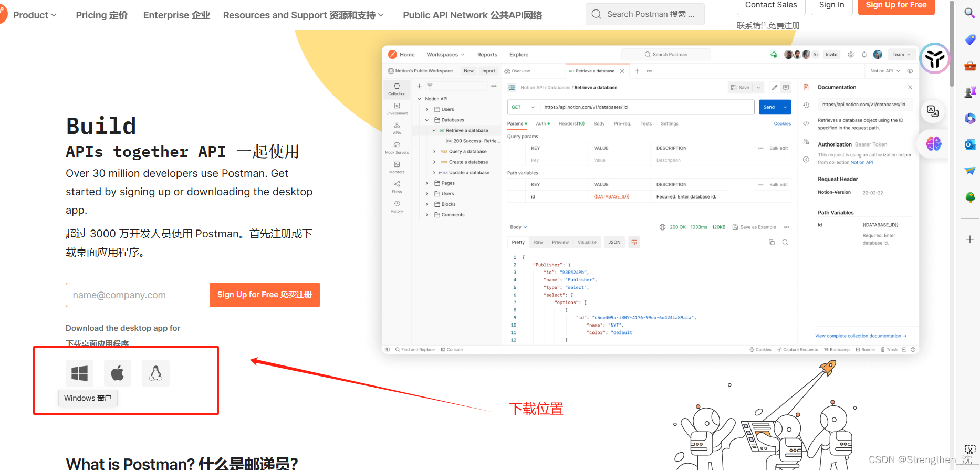Open Resources and Support dropdown menu
Viewport: 980px width, 470px height.
coord(304,15)
